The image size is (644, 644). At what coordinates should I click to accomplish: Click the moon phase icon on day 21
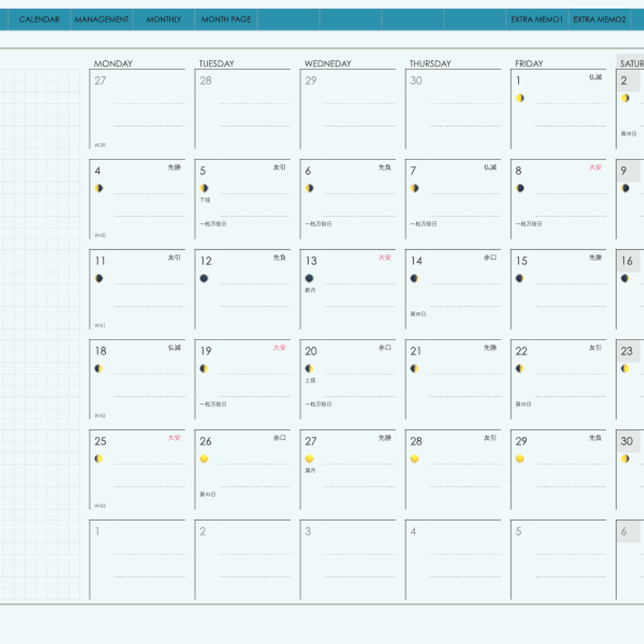point(415,368)
